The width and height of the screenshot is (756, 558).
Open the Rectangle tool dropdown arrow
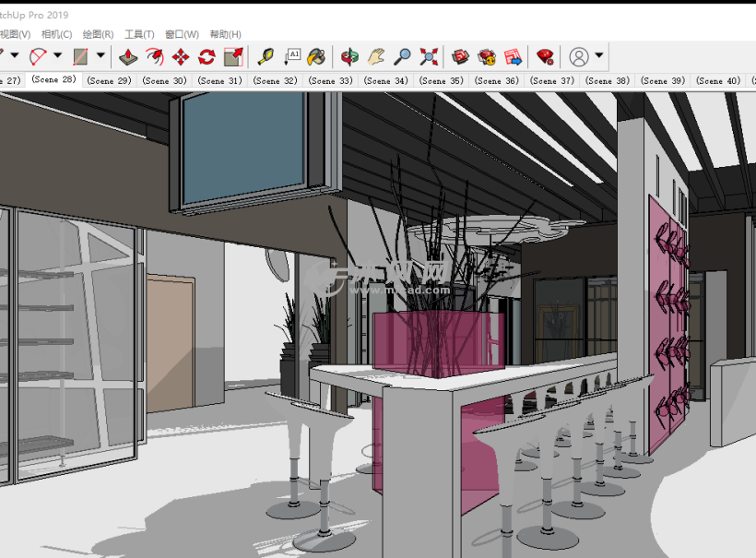coord(100,55)
